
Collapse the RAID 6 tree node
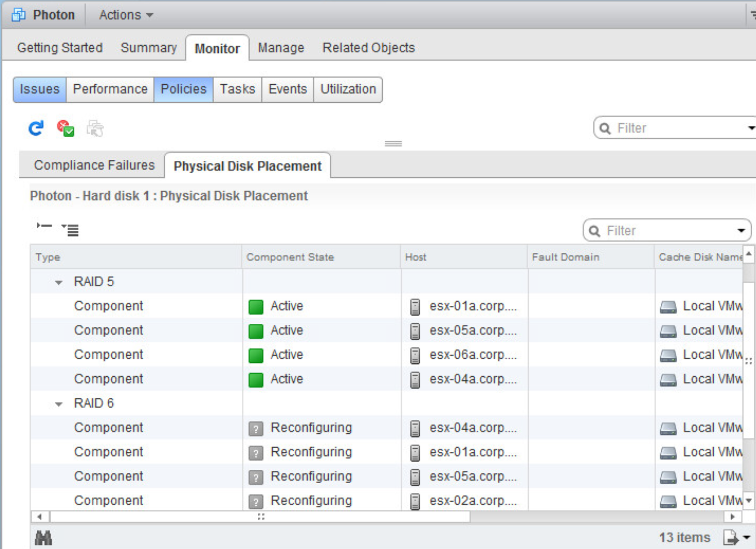tap(58, 404)
